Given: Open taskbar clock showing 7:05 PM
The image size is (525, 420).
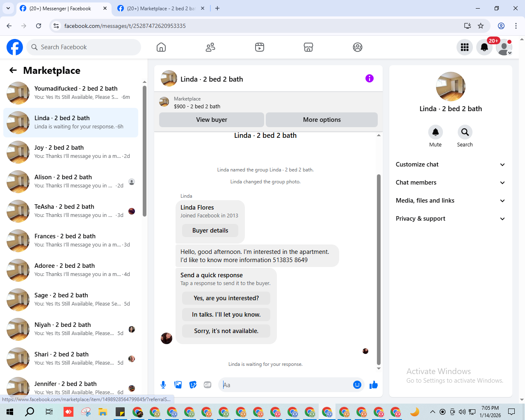Looking at the screenshot, I should click(490, 412).
